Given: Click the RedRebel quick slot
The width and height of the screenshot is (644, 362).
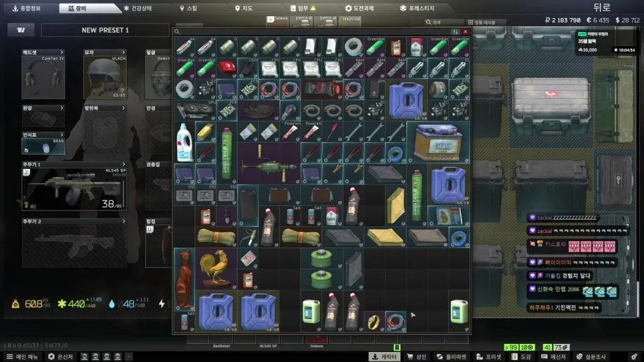Looking at the screenshot, I should click(221, 341).
